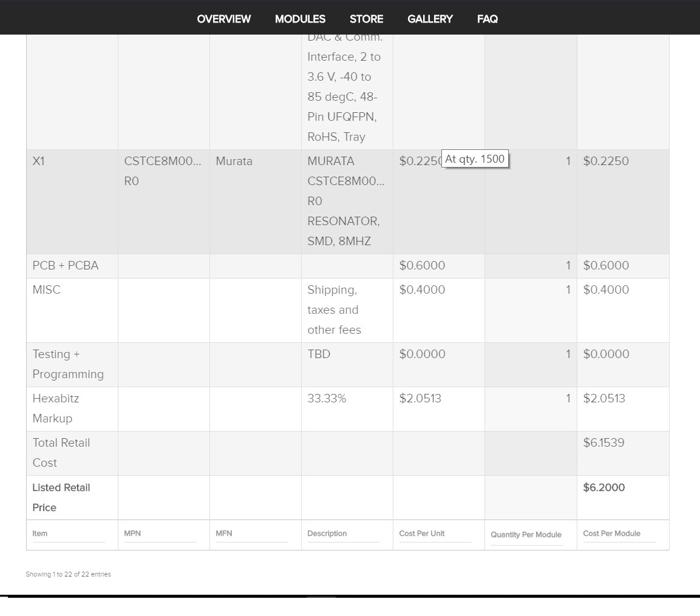Select the Total Retail Cost label

tap(61, 453)
